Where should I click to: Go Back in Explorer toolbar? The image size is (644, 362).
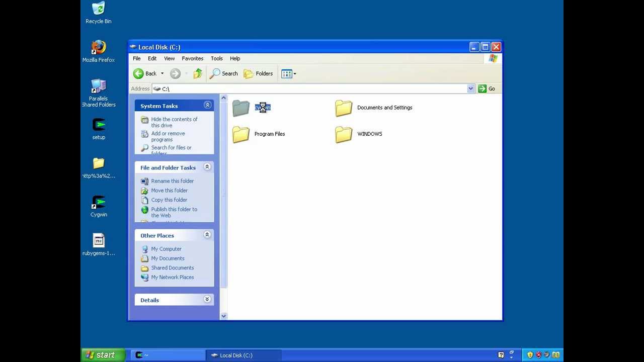(x=145, y=73)
